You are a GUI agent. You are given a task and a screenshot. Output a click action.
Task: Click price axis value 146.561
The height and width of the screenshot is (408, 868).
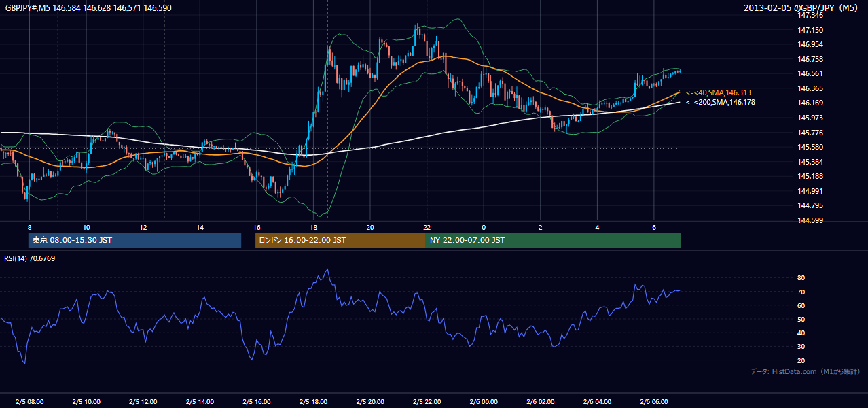click(811, 73)
